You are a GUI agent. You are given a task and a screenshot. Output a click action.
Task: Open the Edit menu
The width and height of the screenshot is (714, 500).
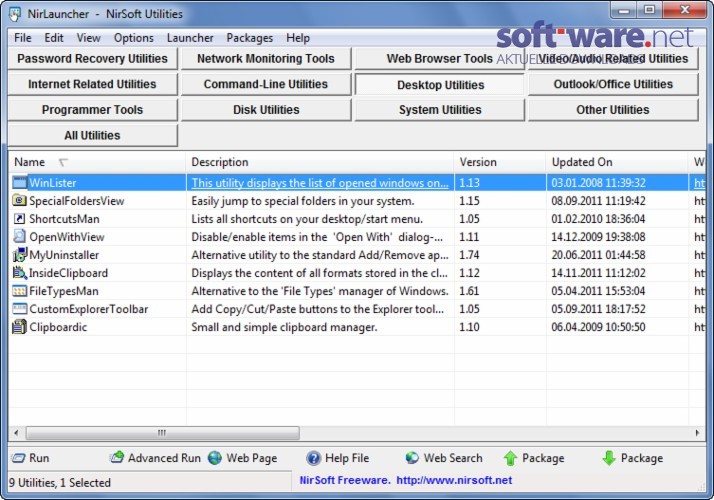click(x=54, y=38)
